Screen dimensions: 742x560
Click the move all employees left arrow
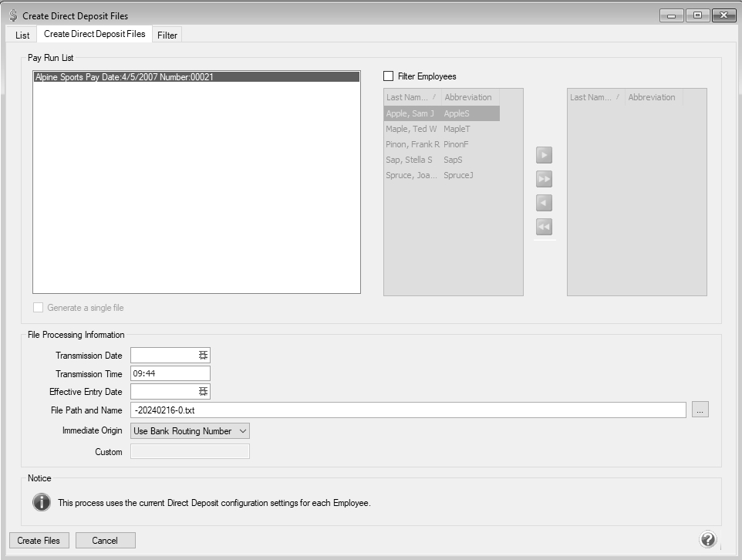point(544,228)
